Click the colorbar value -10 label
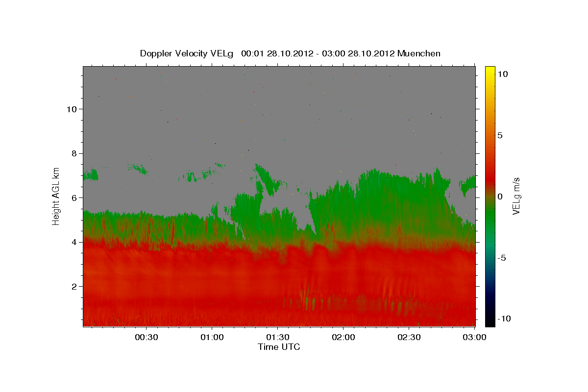This screenshot has height=392, width=588. click(x=504, y=319)
